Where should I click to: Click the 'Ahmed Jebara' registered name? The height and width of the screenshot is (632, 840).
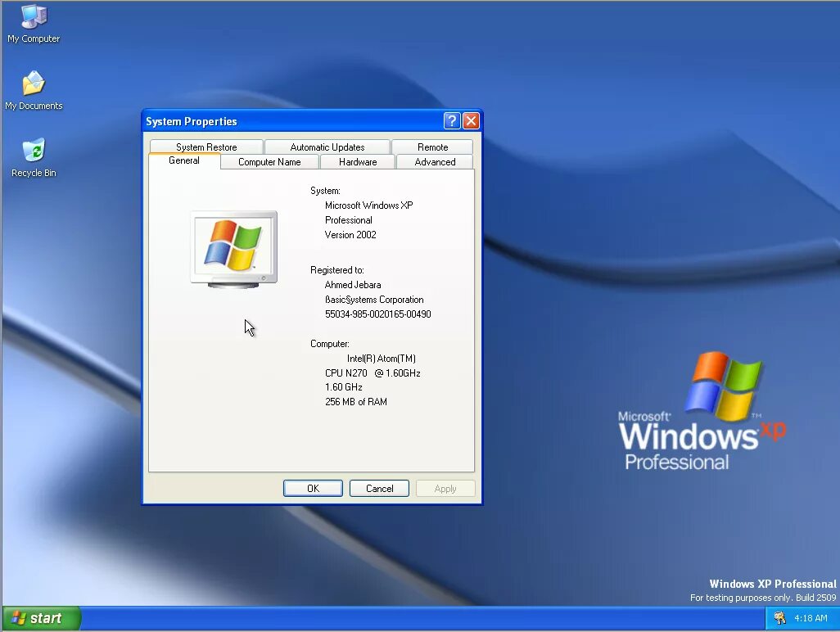point(353,285)
